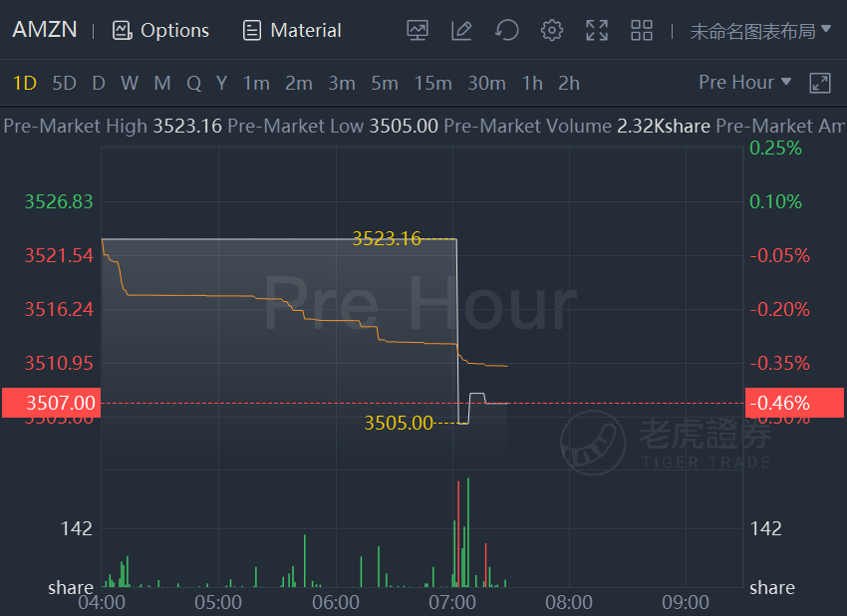
Task: Click the 3523.16 high price marker
Action: [387, 238]
